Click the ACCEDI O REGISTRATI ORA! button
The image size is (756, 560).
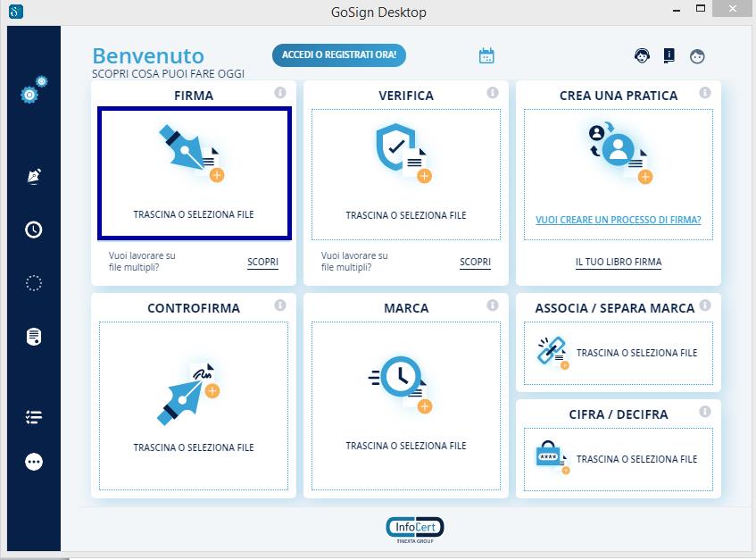tap(339, 55)
